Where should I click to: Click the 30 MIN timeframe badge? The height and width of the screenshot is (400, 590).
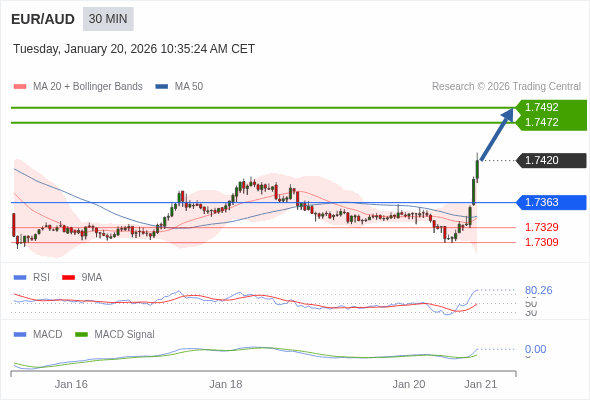[108, 19]
